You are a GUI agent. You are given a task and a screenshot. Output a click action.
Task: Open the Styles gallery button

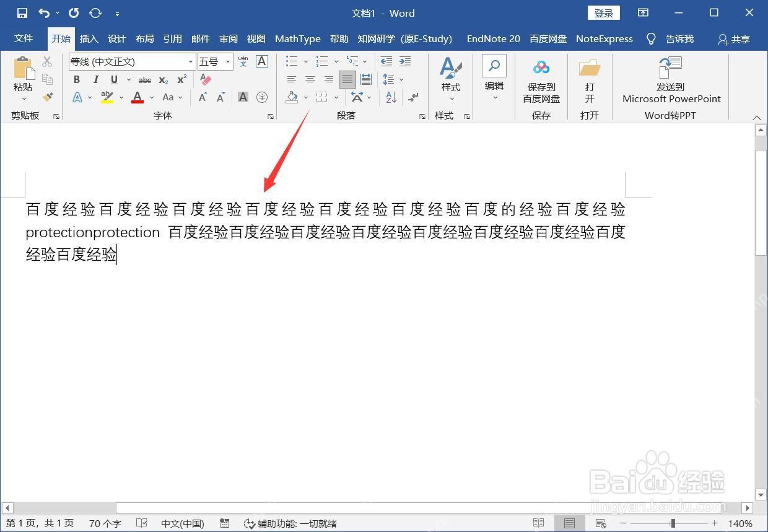[x=451, y=80]
